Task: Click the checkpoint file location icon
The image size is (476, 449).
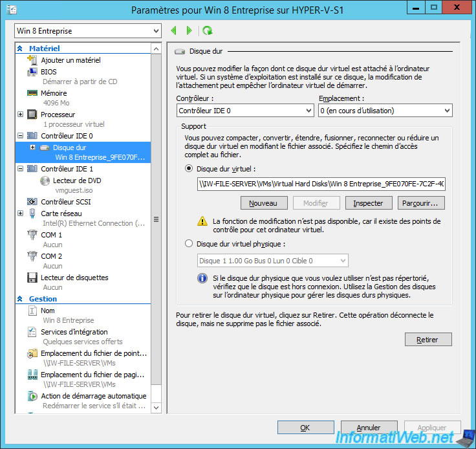Action: point(32,353)
